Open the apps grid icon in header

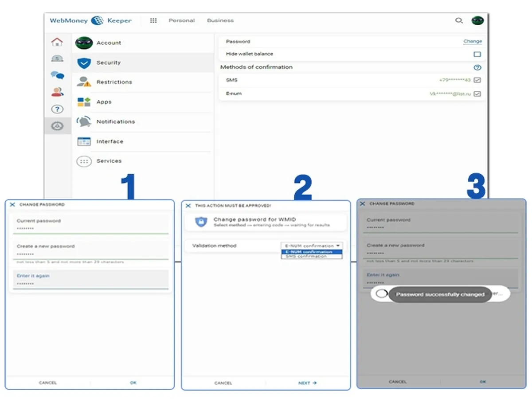(x=153, y=20)
